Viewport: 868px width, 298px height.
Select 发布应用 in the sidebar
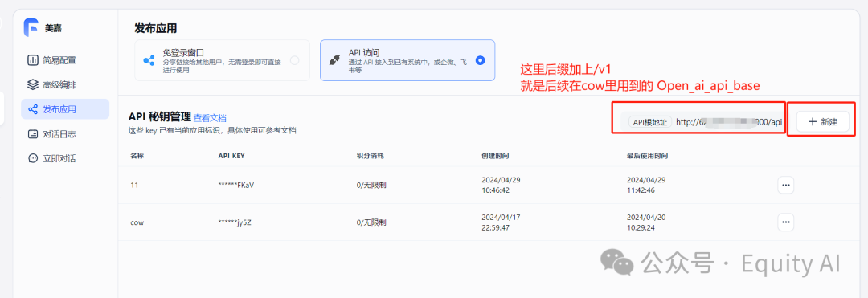(65, 109)
